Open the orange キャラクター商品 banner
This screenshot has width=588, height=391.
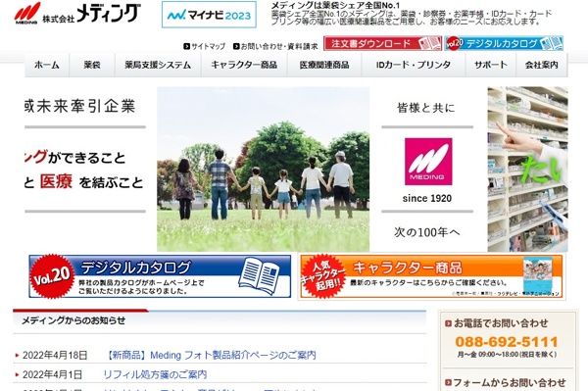pos(431,276)
